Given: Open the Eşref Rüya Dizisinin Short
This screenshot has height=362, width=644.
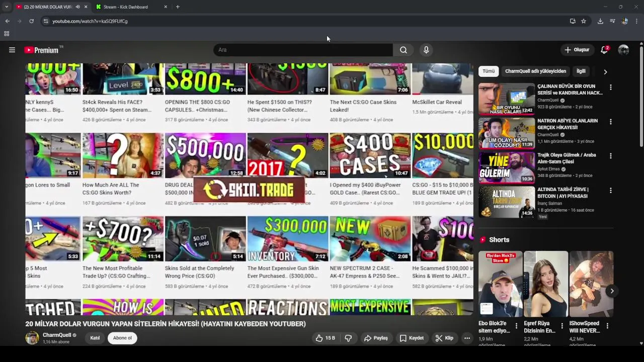Looking at the screenshot, I should (x=546, y=284).
